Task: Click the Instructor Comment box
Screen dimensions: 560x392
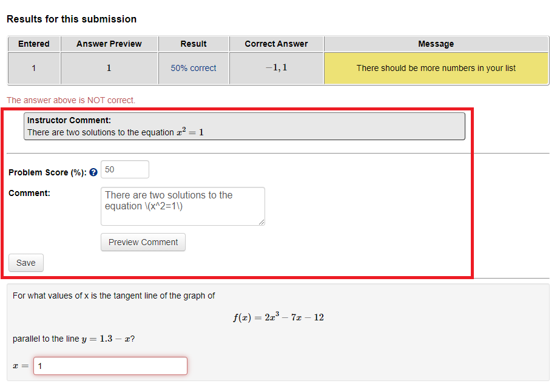Action: point(245,126)
